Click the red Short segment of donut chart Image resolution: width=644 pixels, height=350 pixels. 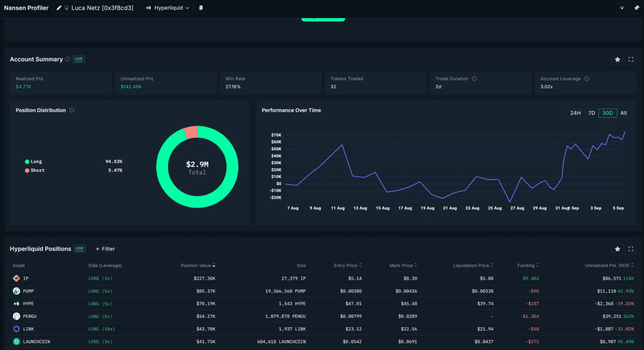[x=191, y=132]
